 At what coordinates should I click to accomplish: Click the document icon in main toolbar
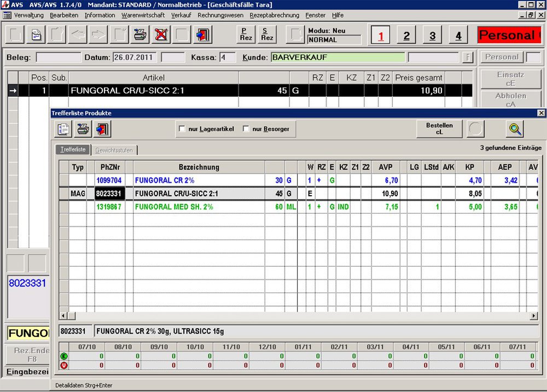point(36,35)
